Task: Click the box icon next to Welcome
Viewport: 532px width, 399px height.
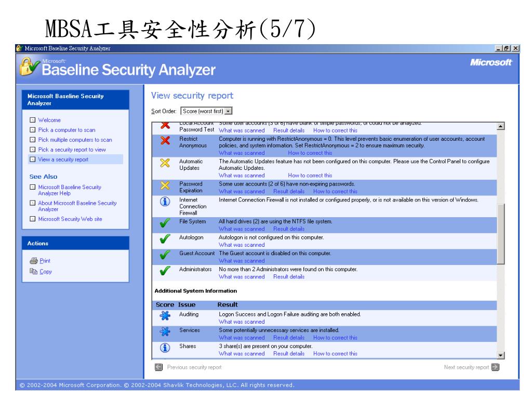Action: [x=33, y=120]
